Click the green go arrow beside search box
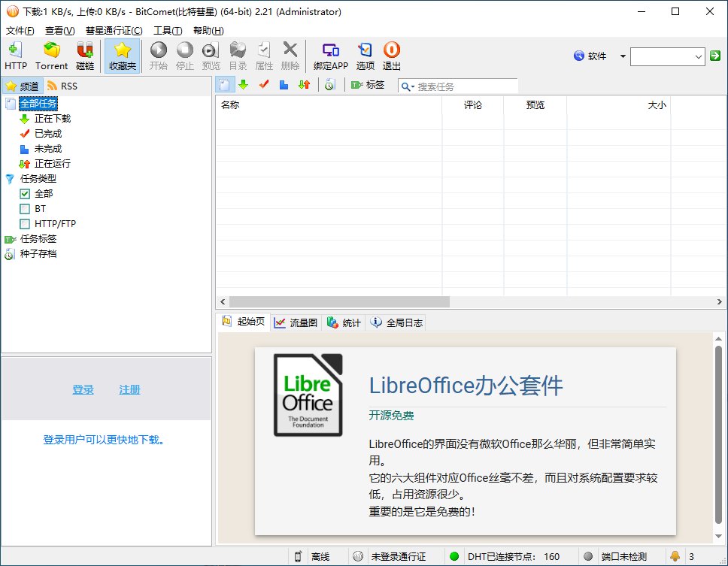This screenshot has height=566, width=728. tap(715, 56)
